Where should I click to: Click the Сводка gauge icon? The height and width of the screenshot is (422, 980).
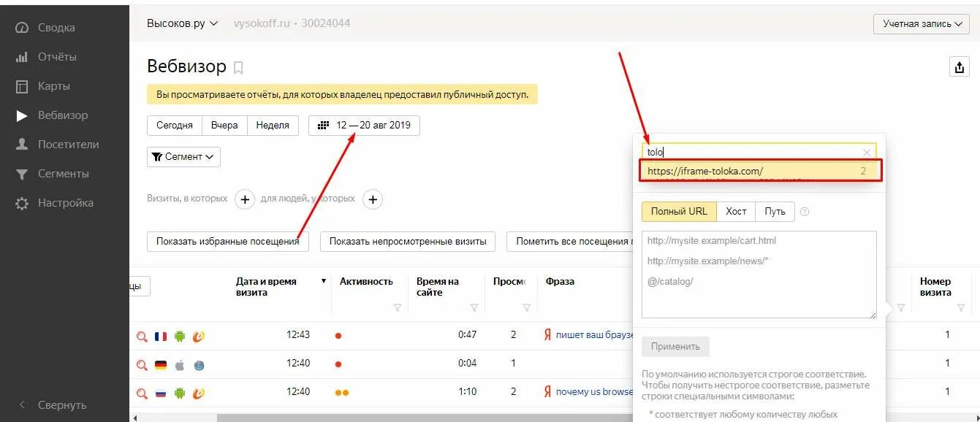coord(22,28)
